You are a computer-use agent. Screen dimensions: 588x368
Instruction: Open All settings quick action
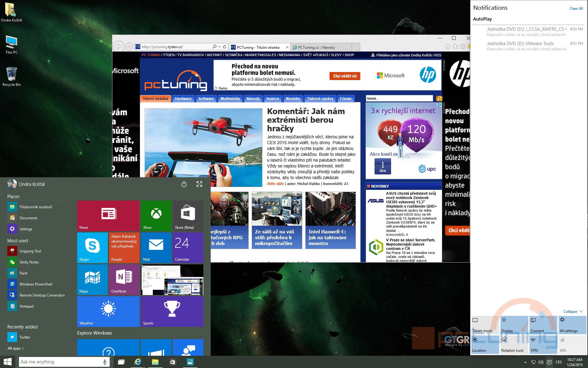(x=572, y=325)
